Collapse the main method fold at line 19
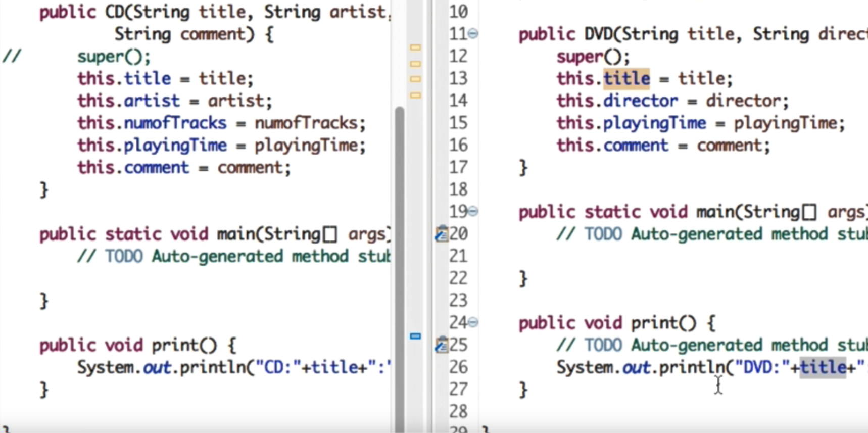868x433 pixels. pos(473,211)
